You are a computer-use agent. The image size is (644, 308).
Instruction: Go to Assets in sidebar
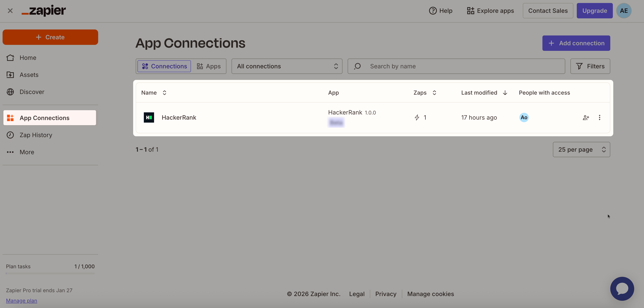[x=29, y=75]
